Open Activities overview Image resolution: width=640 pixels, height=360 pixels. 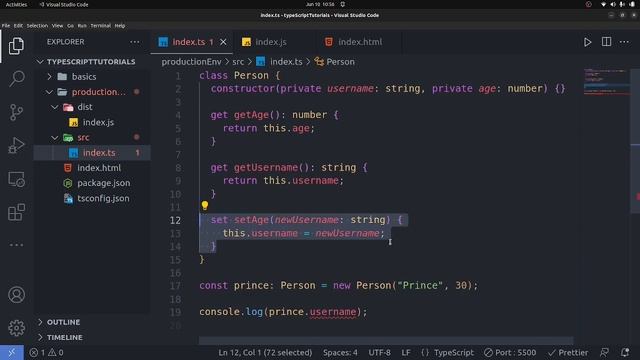pyautogui.click(x=16, y=4)
